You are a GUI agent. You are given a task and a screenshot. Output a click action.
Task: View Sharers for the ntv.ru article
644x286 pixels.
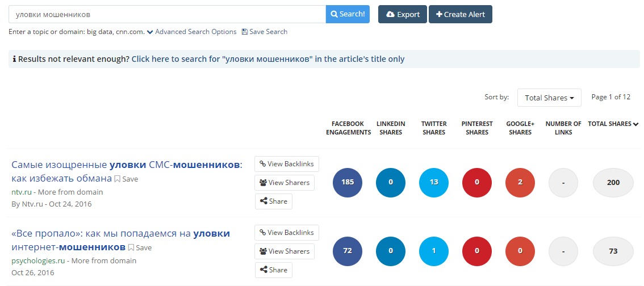coord(285,183)
